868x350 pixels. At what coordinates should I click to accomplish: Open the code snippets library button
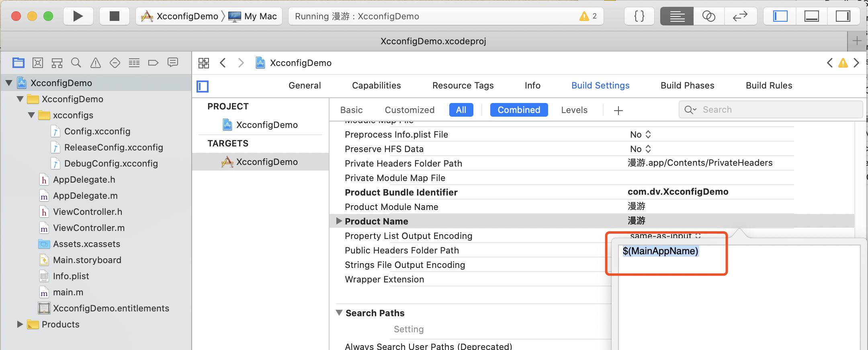point(639,16)
